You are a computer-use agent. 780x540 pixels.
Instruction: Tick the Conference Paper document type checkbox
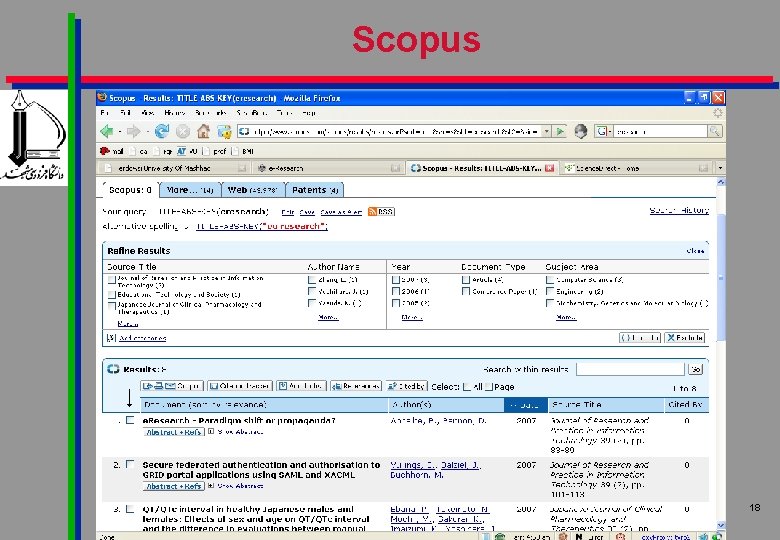pyautogui.click(x=466, y=291)
